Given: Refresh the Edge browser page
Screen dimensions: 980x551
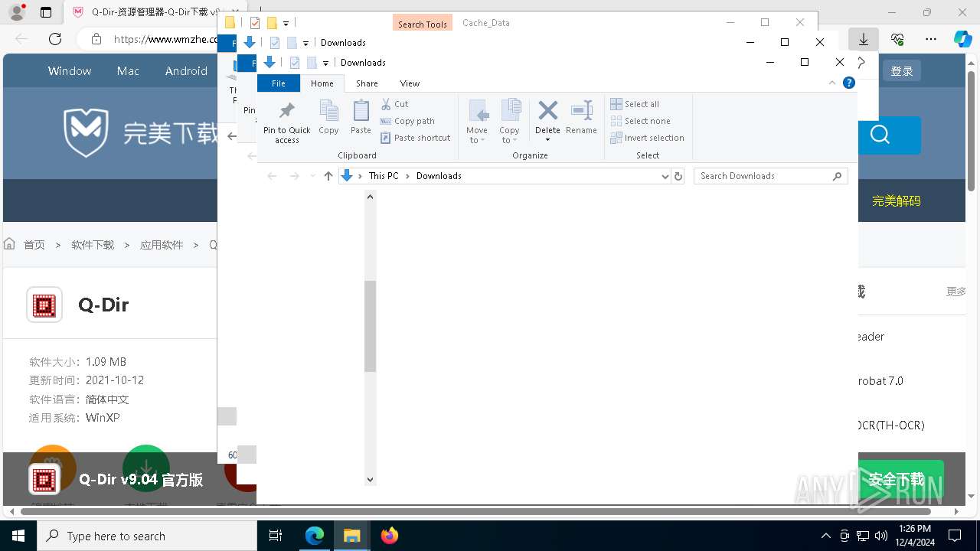Looking at the screenshot, I should [x=55, y=39].
